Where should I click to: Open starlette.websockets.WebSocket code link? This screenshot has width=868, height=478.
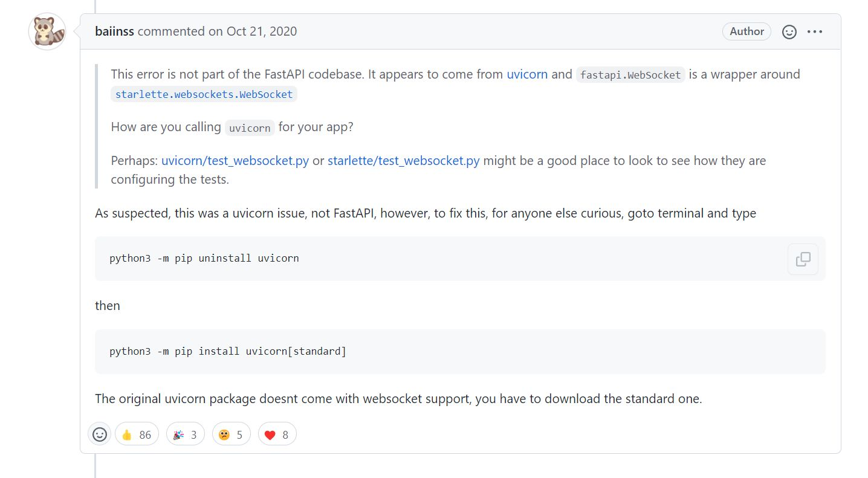click(x=204, y=94)
